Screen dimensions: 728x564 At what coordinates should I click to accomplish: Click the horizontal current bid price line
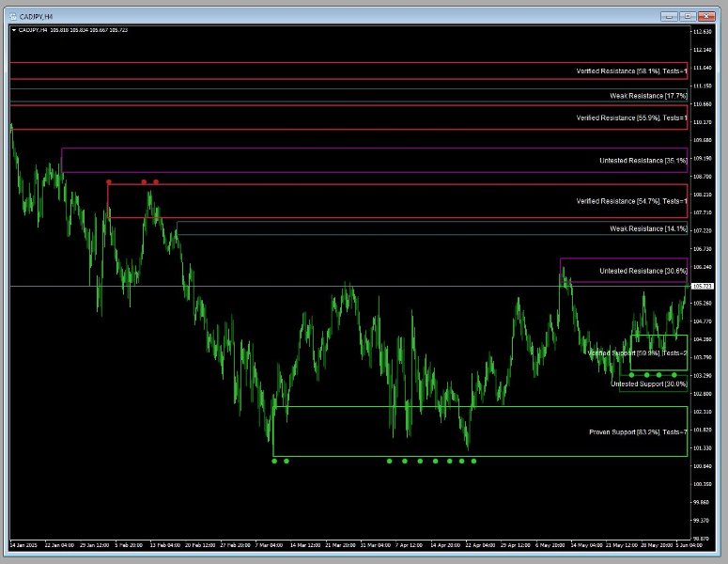[350, 286]
